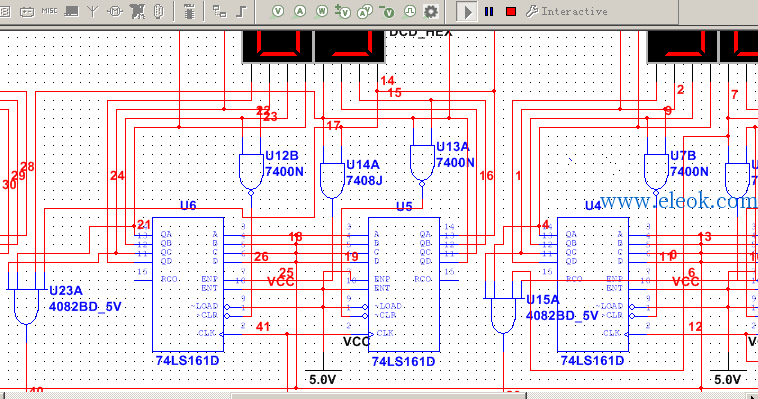Click the horizontal scrollbar right arrow
This screenshot has width=758, height=399.
tap(752, 396)
